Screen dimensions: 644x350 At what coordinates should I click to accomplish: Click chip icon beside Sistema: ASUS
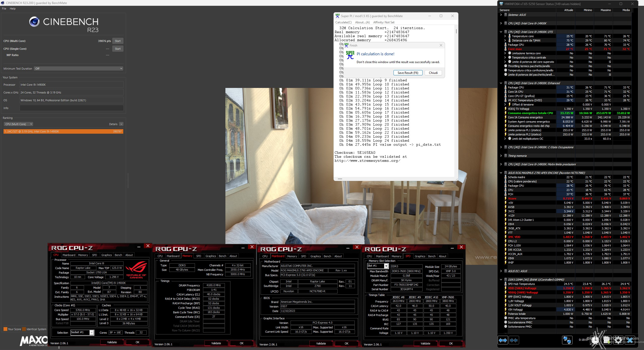pyautogui.click(x=505, y=15)
